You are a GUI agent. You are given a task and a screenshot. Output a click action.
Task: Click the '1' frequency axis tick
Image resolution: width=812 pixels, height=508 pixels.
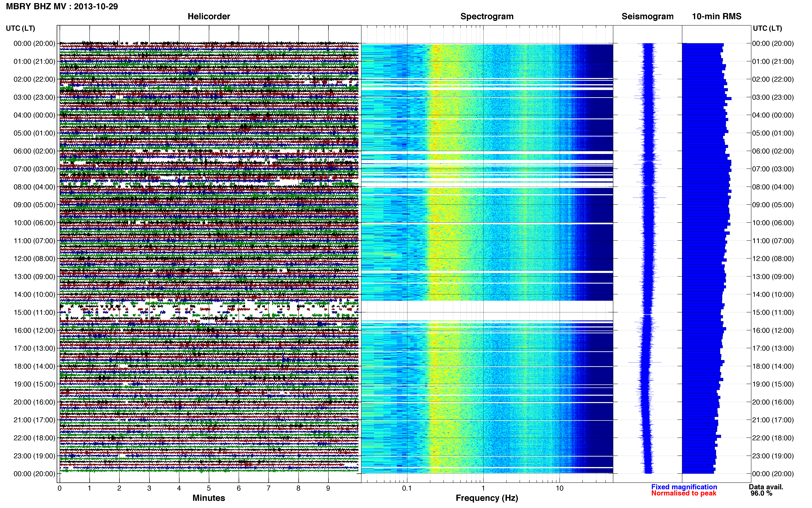click(483, 488)
